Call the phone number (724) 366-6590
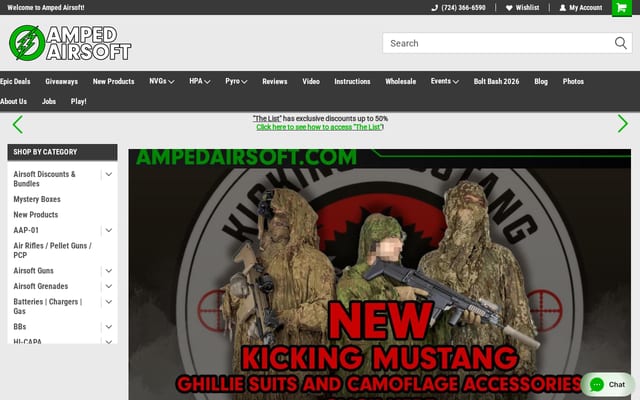The height and width of the screenshot is (400, 640). pyautogui.click(x=458, y=8)
